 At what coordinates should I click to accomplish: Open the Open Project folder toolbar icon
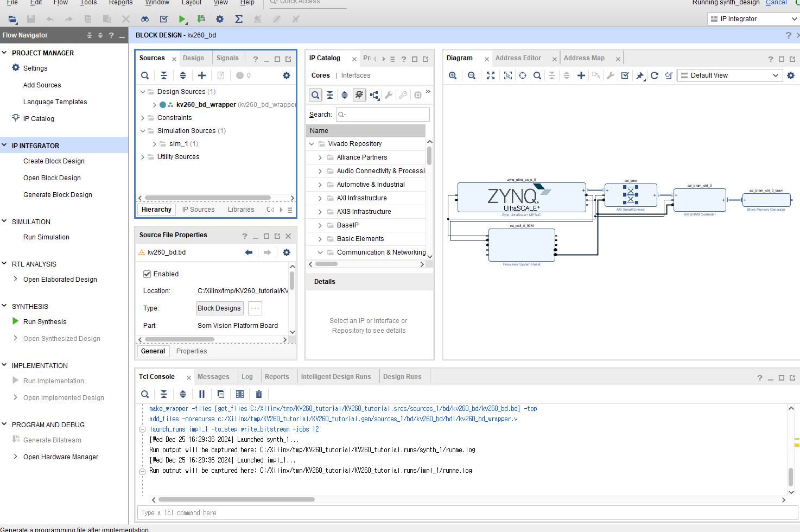(12, 19)
